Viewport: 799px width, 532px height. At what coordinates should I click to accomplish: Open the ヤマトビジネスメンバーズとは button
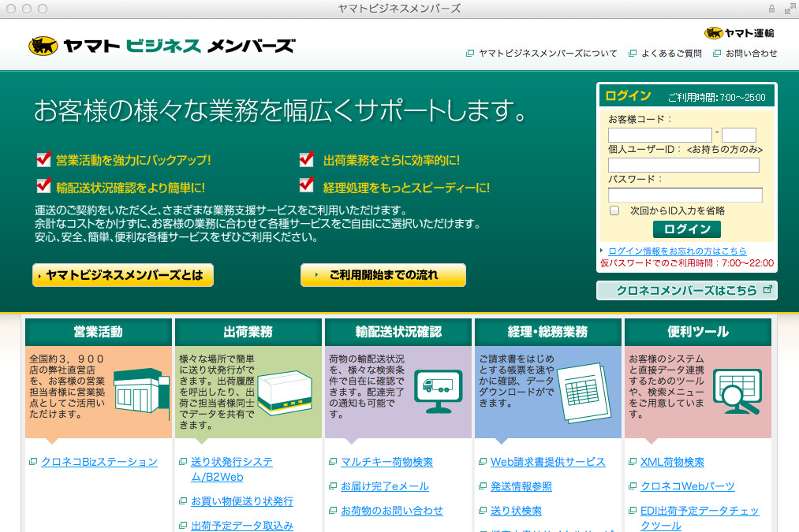[x=123, y=275]
